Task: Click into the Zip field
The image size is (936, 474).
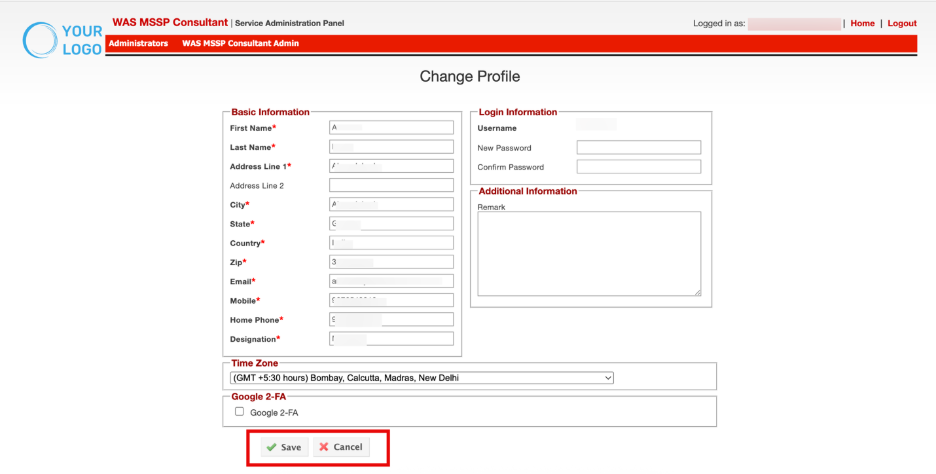Action: point(392,262)
